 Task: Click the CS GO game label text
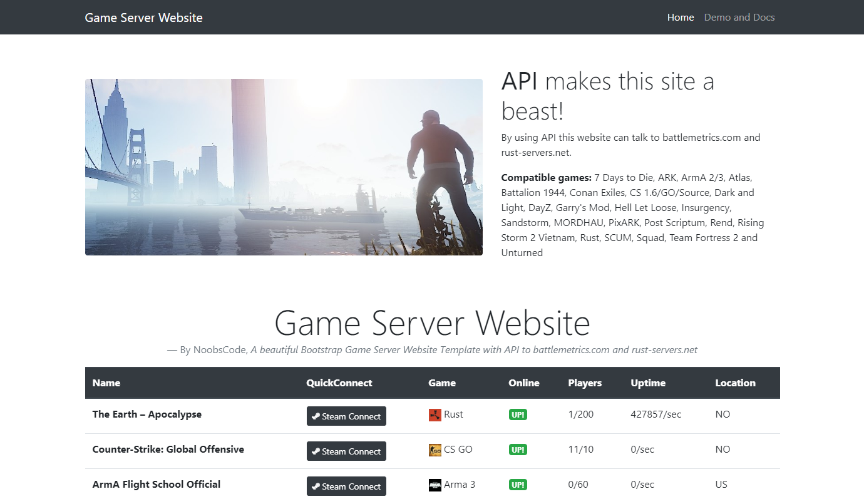(458, 450)
